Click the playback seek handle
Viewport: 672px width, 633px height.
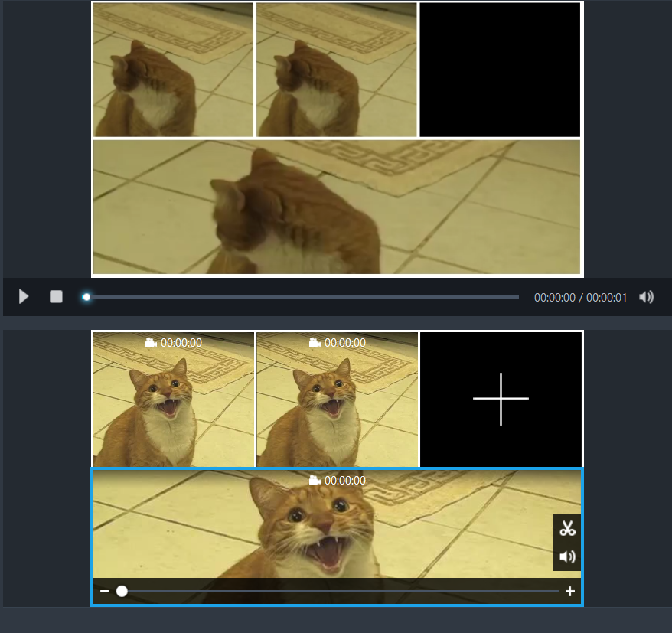pyautogui.click(x=86, y=296)
